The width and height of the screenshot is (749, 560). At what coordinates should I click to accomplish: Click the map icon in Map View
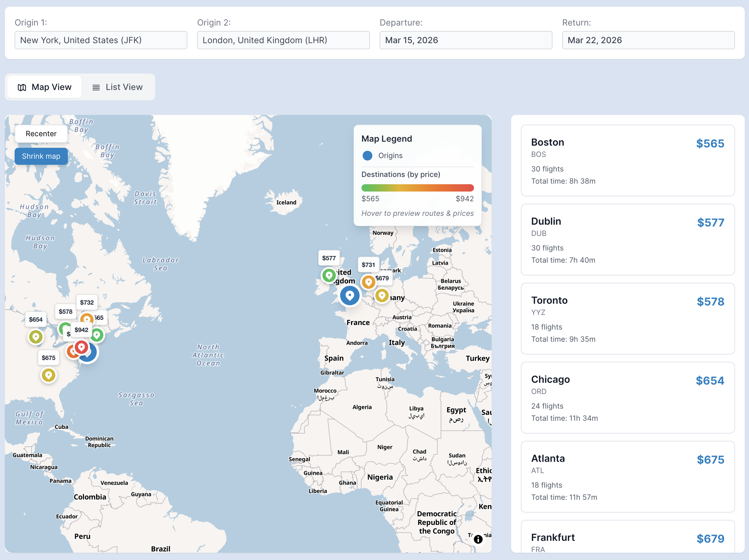point(22,87)
